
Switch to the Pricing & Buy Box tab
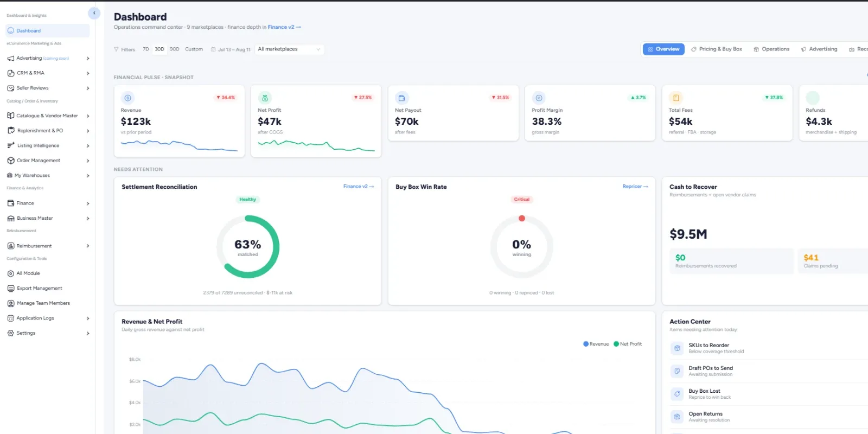[x=717, y=49]
